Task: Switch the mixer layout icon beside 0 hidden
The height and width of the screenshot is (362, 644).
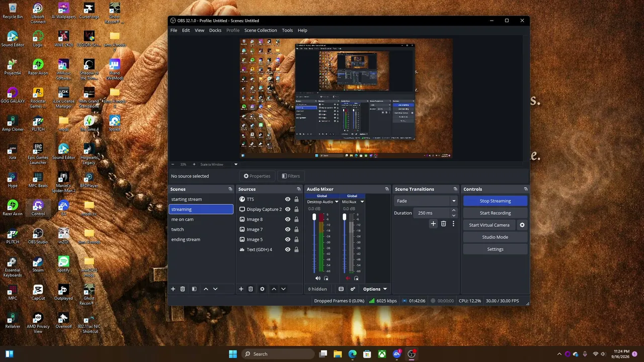Action: click(x=341, y=289)
